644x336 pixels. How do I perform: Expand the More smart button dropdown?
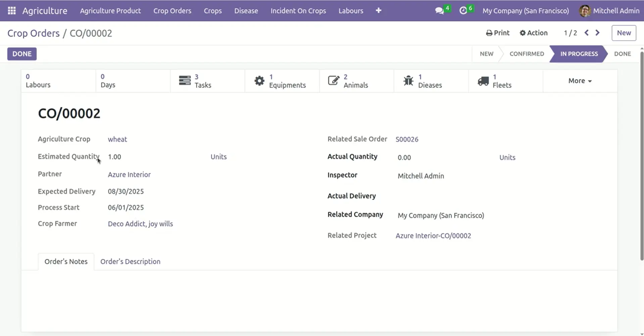580,81
